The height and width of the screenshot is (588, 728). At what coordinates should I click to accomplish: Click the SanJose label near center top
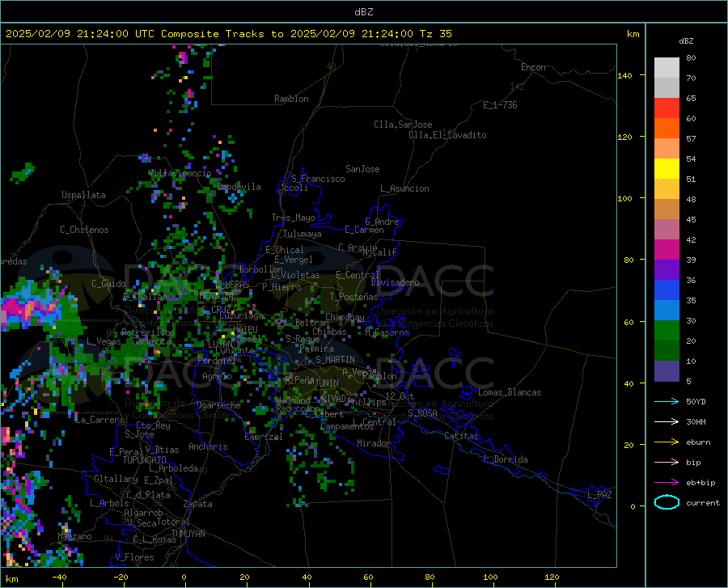362,169
